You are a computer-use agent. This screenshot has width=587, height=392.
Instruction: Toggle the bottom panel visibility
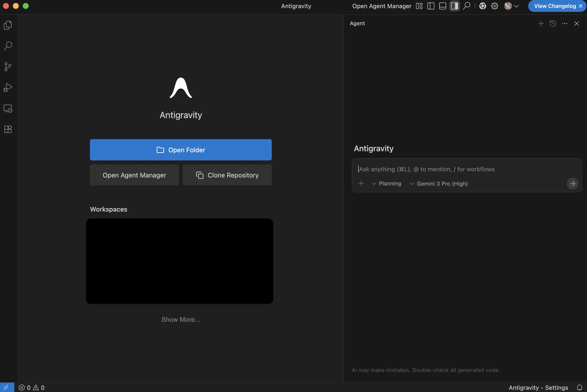tap(442, 6)
